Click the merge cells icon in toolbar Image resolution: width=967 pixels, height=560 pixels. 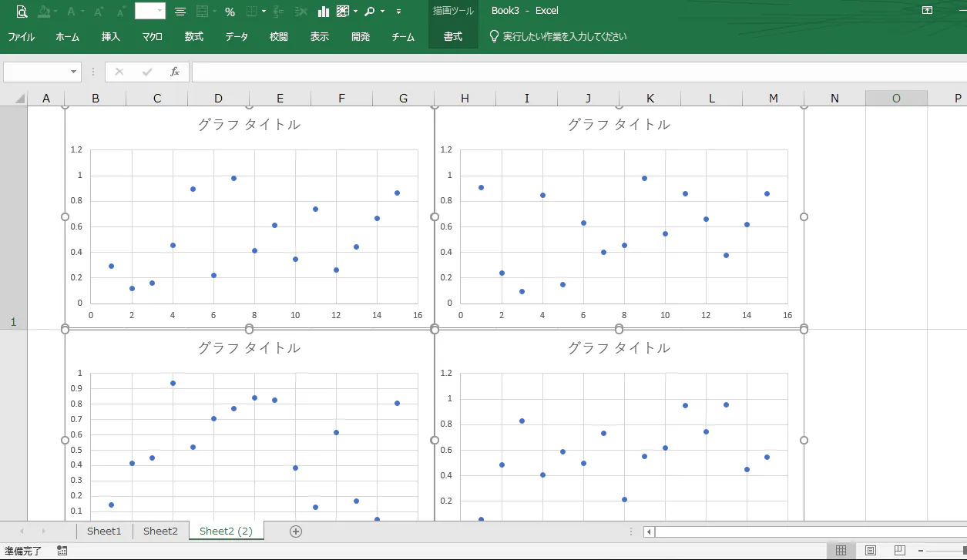(x=203, y=12)
